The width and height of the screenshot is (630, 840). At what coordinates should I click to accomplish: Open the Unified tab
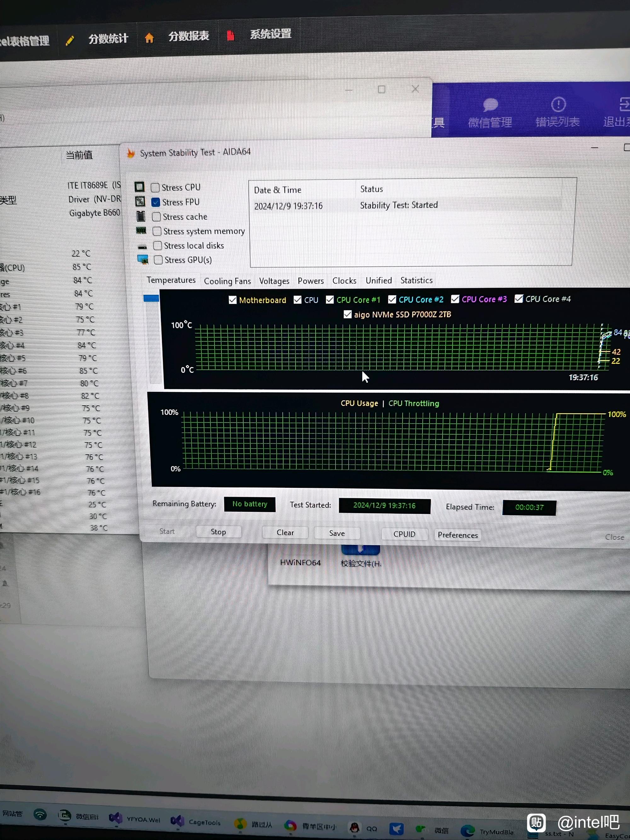pyautogui.click(x=379, y=281)
